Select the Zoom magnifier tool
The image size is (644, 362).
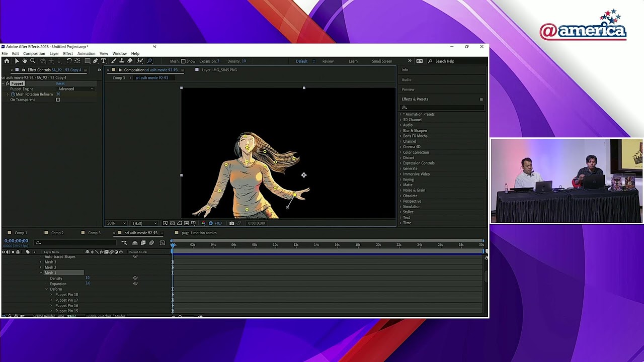(33, 61)
